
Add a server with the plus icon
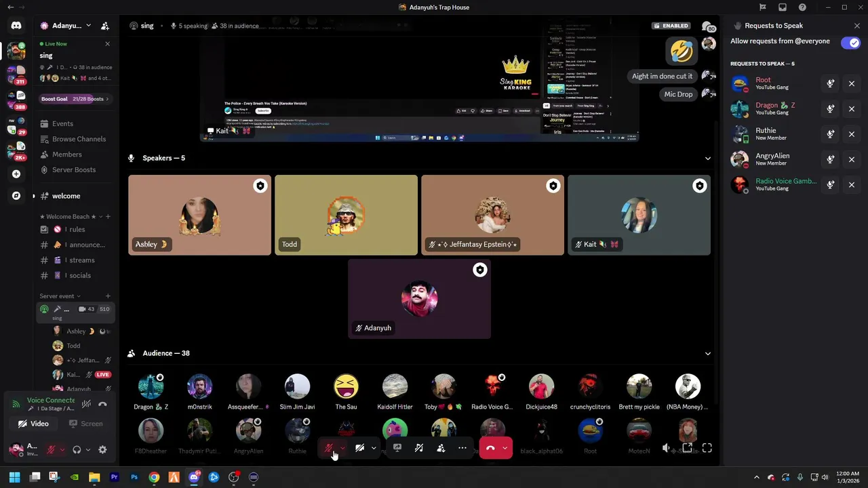(x=16, y=174)
